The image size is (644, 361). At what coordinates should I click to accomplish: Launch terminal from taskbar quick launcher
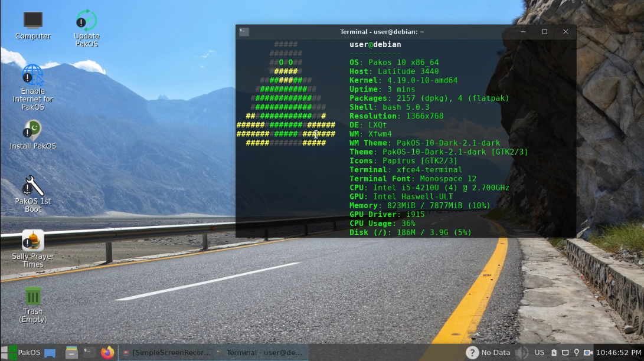89,352
